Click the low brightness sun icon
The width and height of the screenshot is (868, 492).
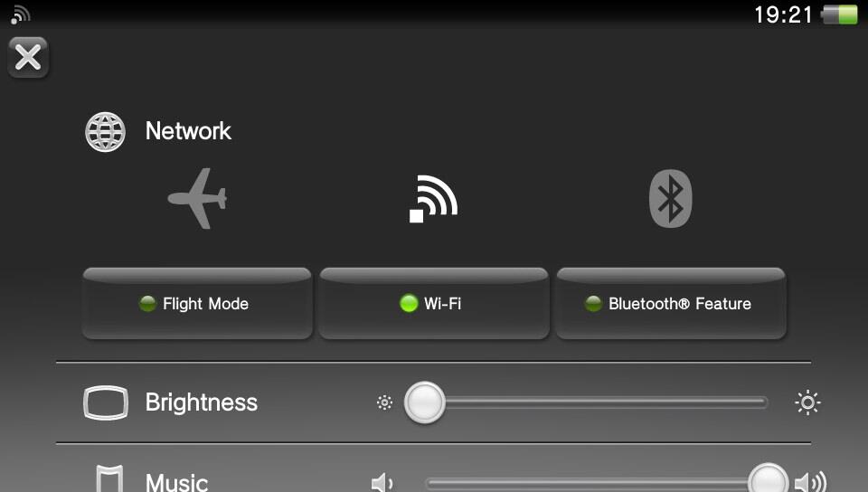(x=384, y=402)
